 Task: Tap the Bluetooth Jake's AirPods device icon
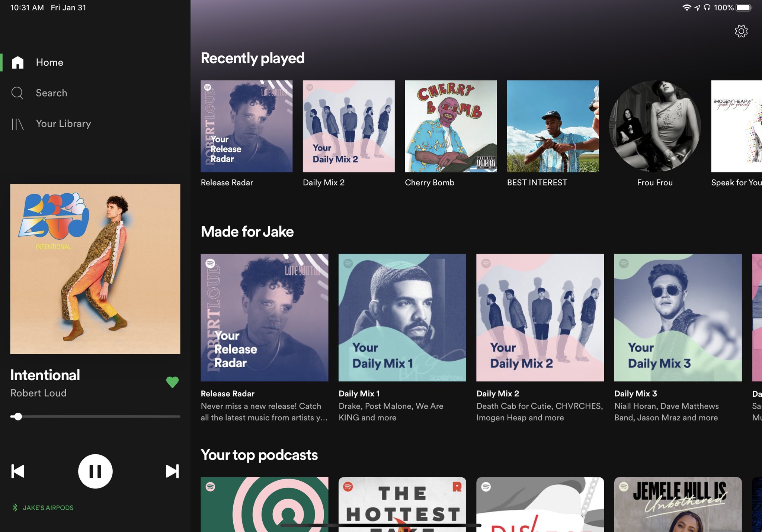[15, 507]
